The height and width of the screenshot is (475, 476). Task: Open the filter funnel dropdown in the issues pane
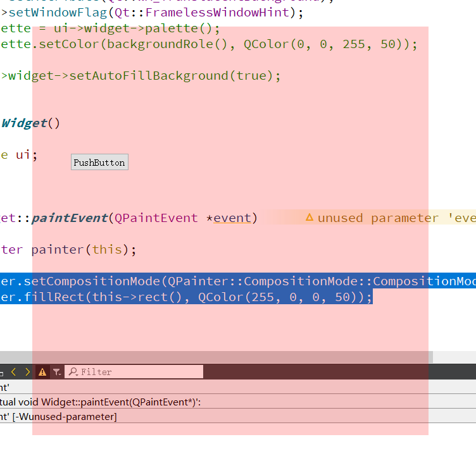coord(57,372)
